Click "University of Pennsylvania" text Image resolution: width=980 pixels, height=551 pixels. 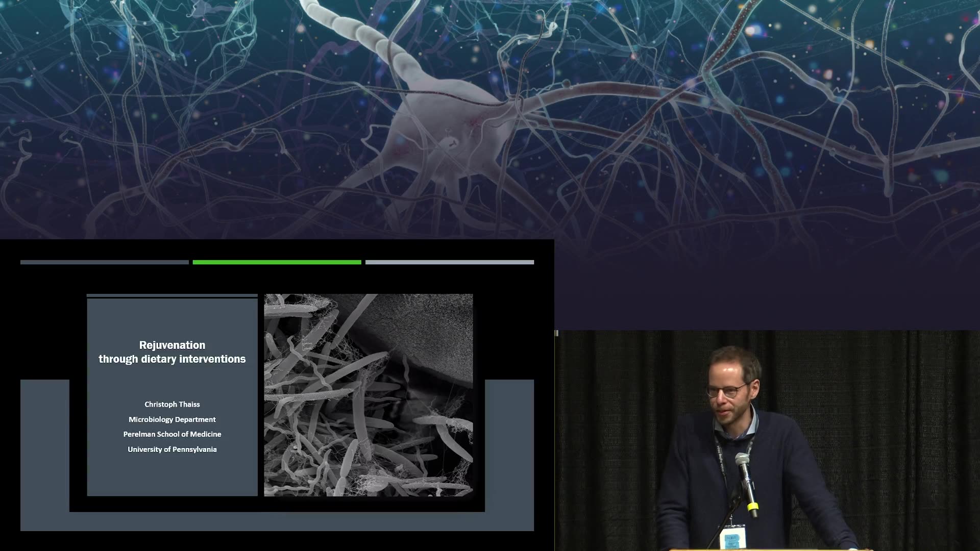click(172, 449)
